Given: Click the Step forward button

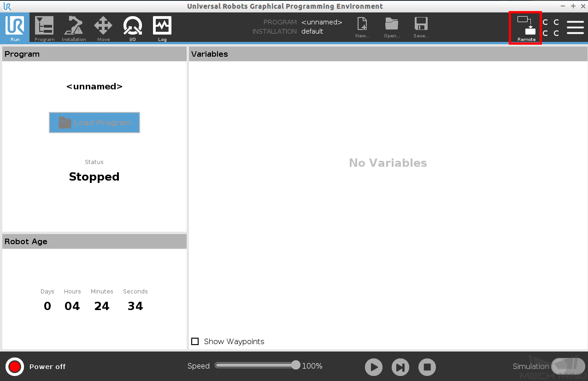Looking at the screenshot, I should [x=400, y=367].
